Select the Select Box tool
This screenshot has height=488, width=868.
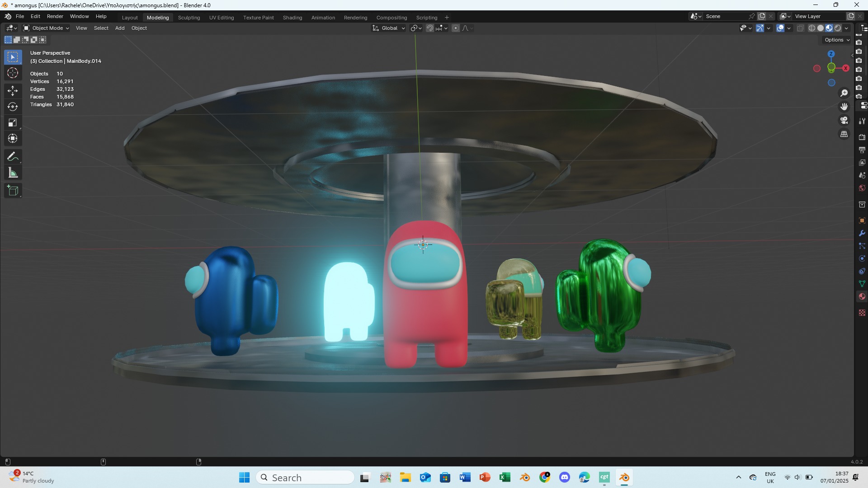click(13, 57)
